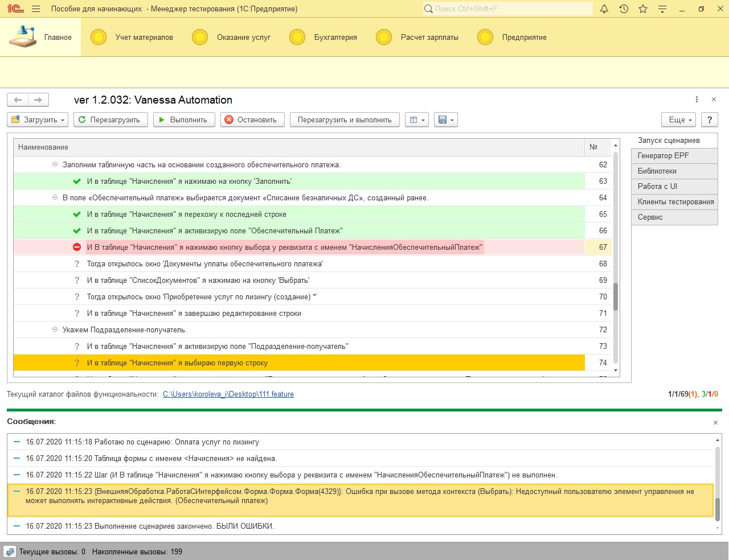
Task: Click the Перезагрузить button
Action: [110, 120]
